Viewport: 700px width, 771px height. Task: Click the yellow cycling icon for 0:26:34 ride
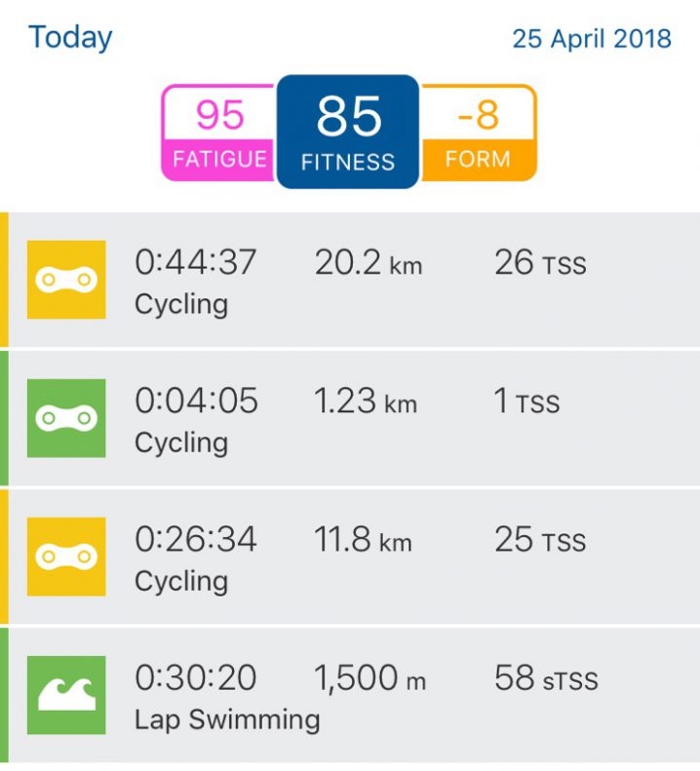pyautogui.click(x=66, y=557)
